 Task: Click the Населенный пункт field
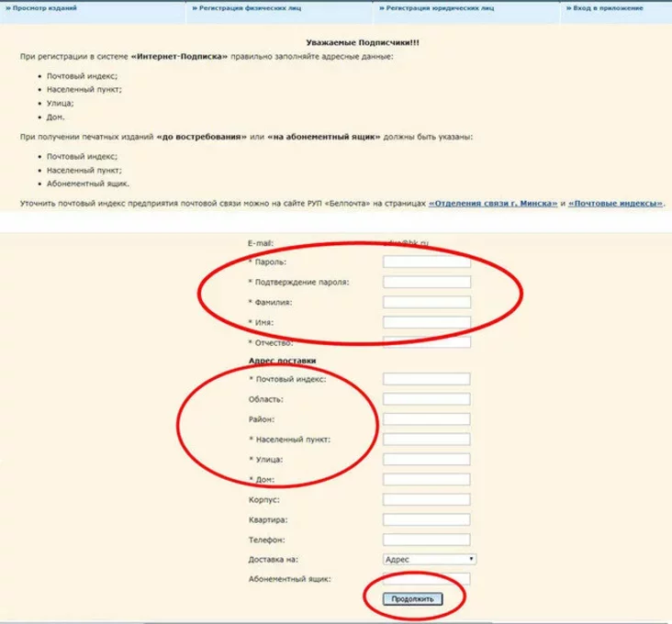tap(427, 440)
